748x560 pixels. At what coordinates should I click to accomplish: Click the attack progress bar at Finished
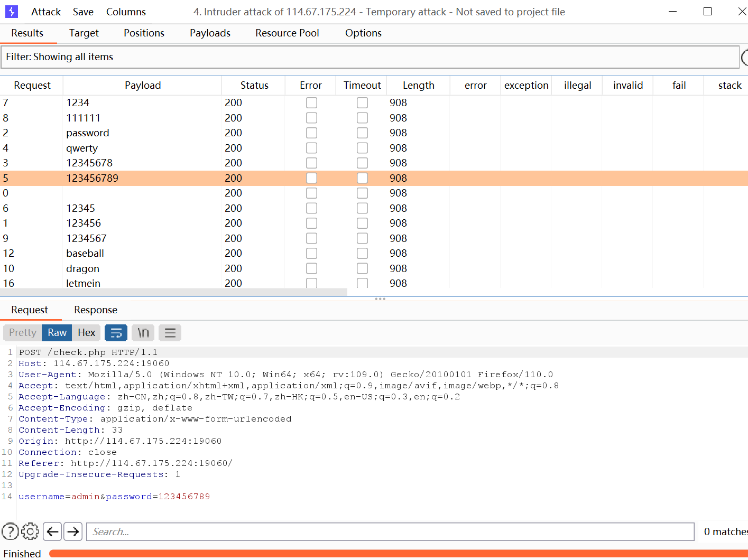(398, 554)
